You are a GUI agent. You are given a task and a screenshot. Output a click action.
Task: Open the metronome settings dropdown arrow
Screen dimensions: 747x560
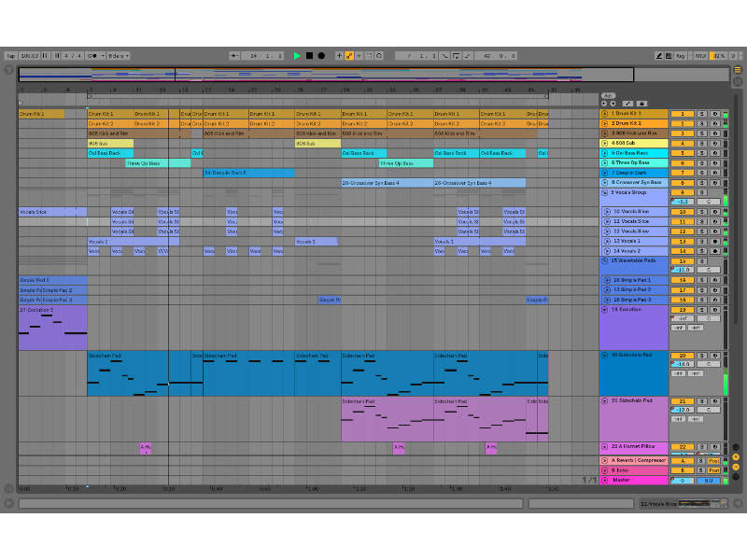pos(103,56)
